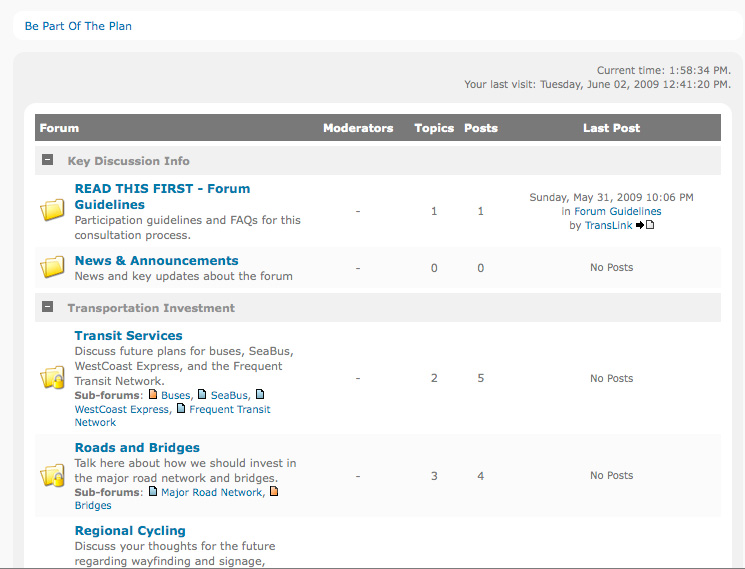Click the folder icon beside Forum Guidelines

pyautogui.click(x=52, y=210)
